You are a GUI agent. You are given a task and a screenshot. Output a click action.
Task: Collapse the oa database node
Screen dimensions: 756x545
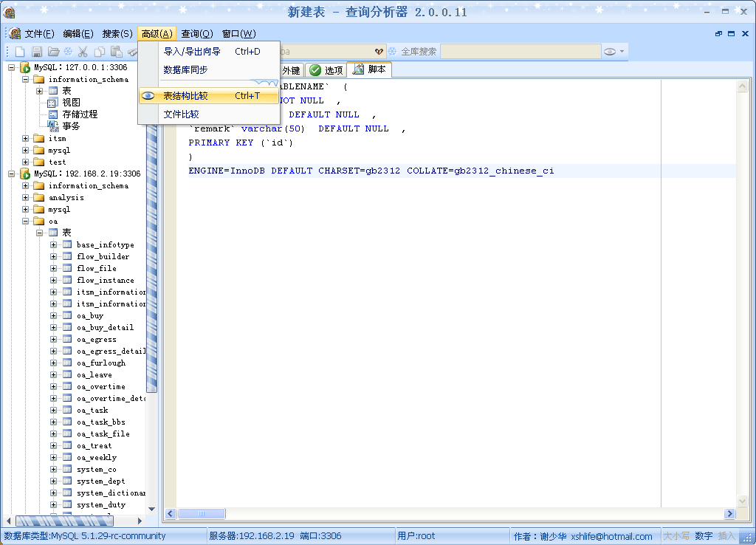(25, 222)
